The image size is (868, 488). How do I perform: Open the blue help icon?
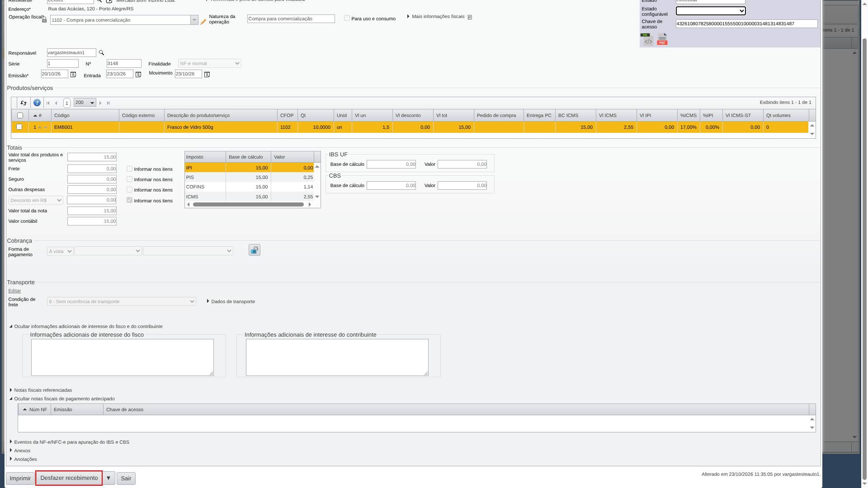37,103
